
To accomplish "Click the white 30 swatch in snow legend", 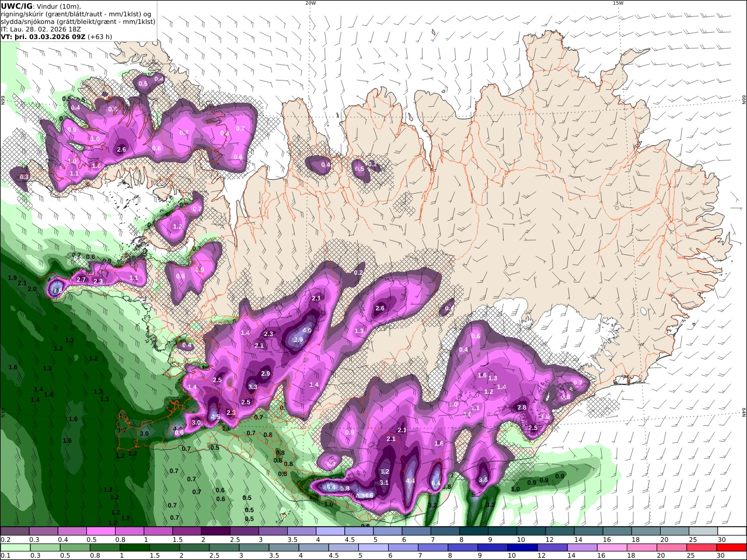I will 732,531.
